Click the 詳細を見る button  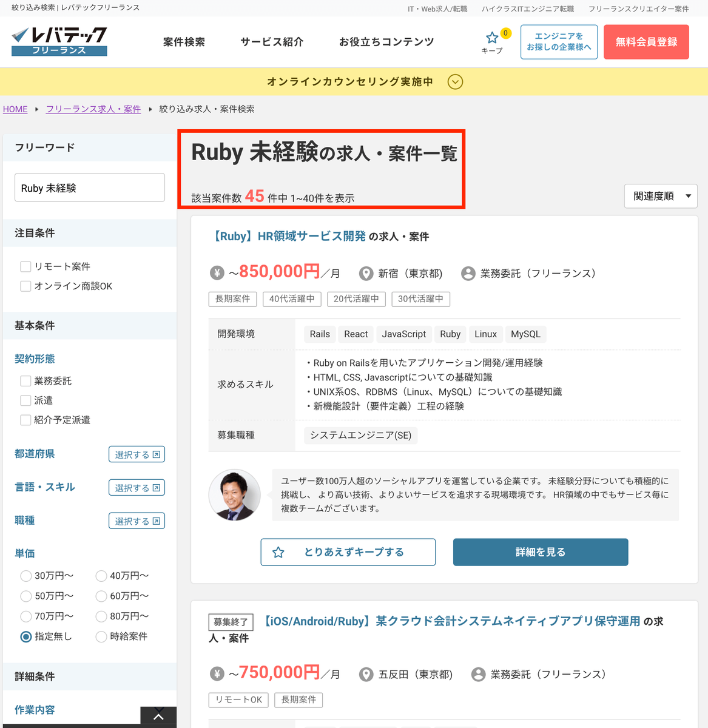[541, 552]
